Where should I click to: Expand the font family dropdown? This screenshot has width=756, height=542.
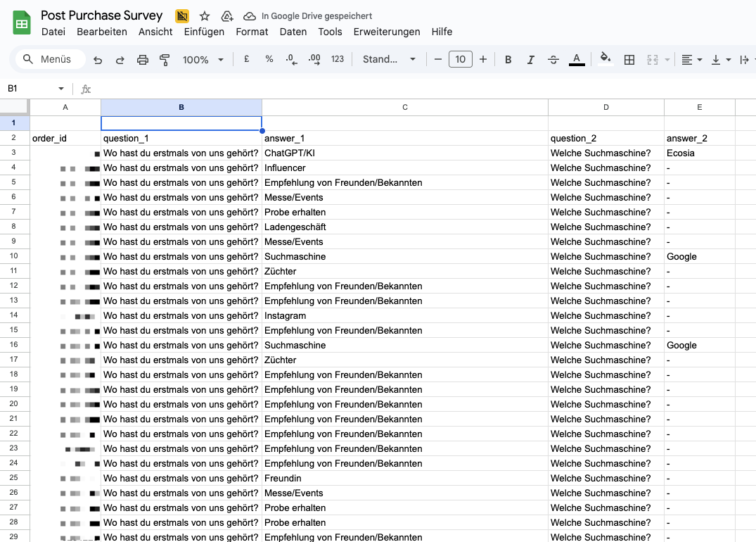point(389,60)
